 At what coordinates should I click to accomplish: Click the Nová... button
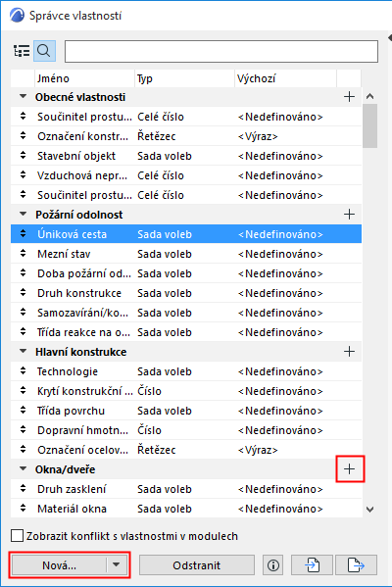click(x=59, y=565)
